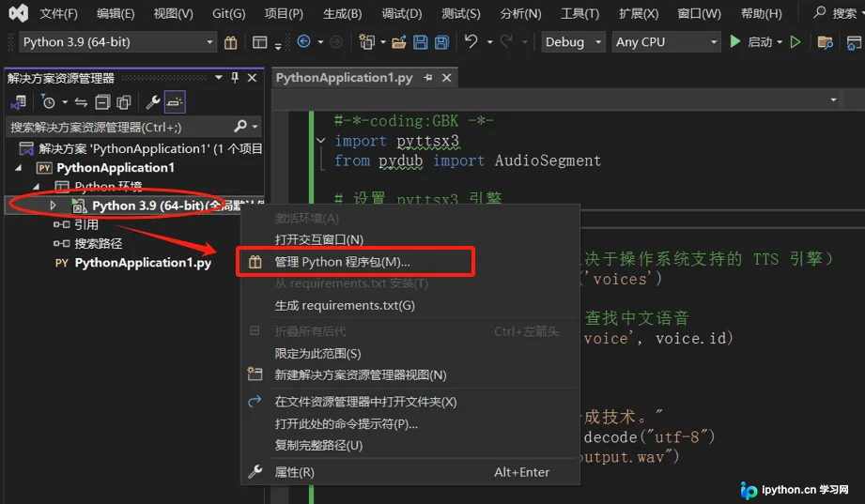Expand the Python 3.9 (64-bit) environment node

[53, 206]
